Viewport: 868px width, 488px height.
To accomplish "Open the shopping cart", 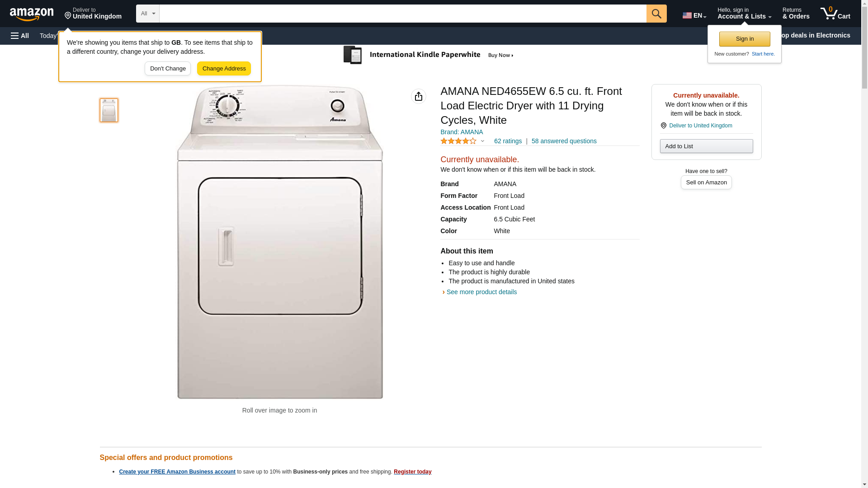I will pyautogui.click(x=835, y=14).
